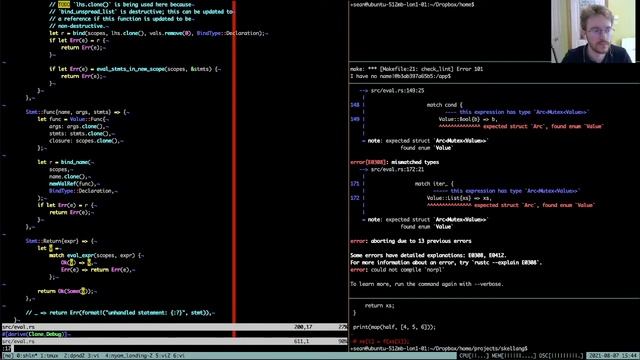Click 'error[E0308]: mismatched types' message

[x=394, y=162]
